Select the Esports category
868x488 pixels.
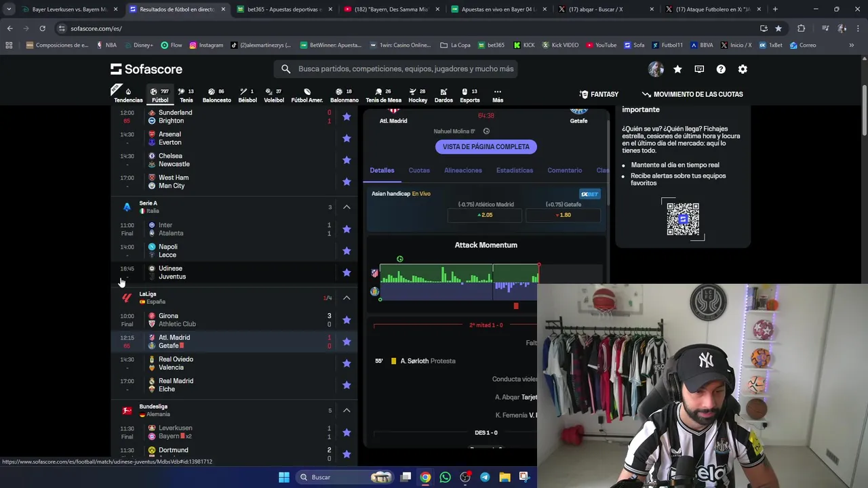(469, 95)
